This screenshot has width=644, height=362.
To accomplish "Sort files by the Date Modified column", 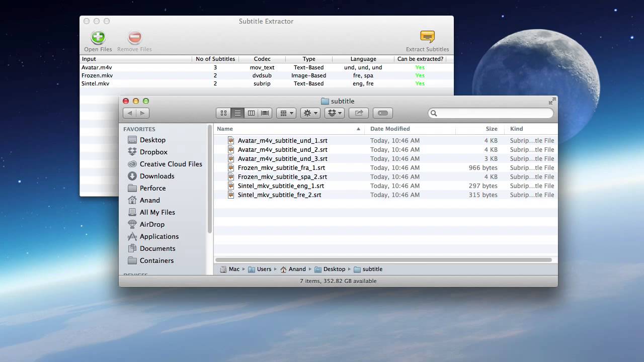I will coord(410,129).
